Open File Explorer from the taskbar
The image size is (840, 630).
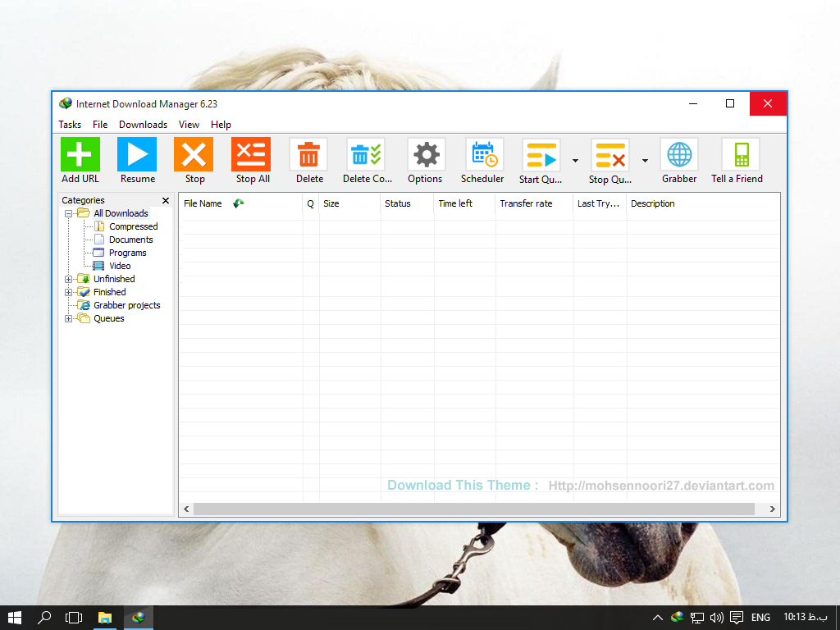click(x=104, y=618)
